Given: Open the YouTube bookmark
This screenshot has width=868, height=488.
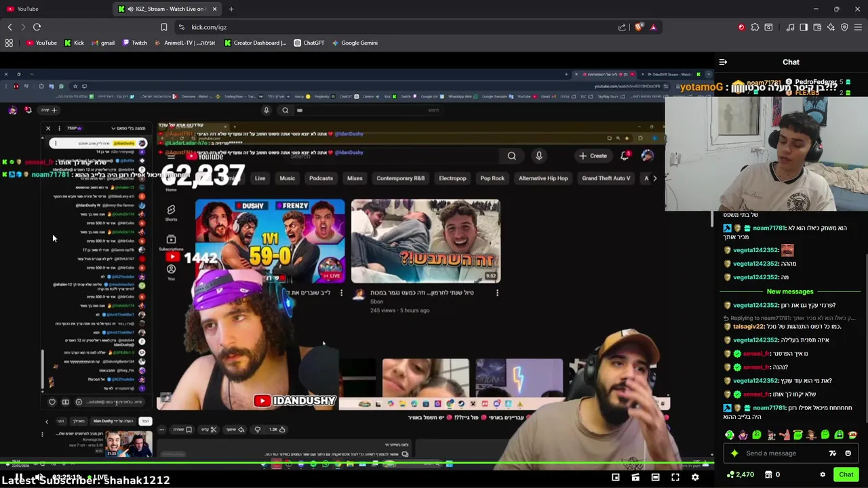Looking at the screenshot, I should click(41, 43).
